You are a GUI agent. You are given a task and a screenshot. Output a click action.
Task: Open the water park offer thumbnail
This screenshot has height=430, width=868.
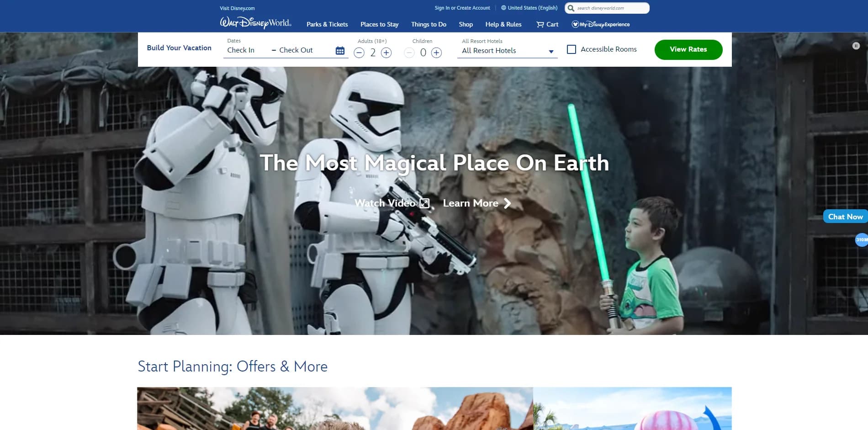632,409
